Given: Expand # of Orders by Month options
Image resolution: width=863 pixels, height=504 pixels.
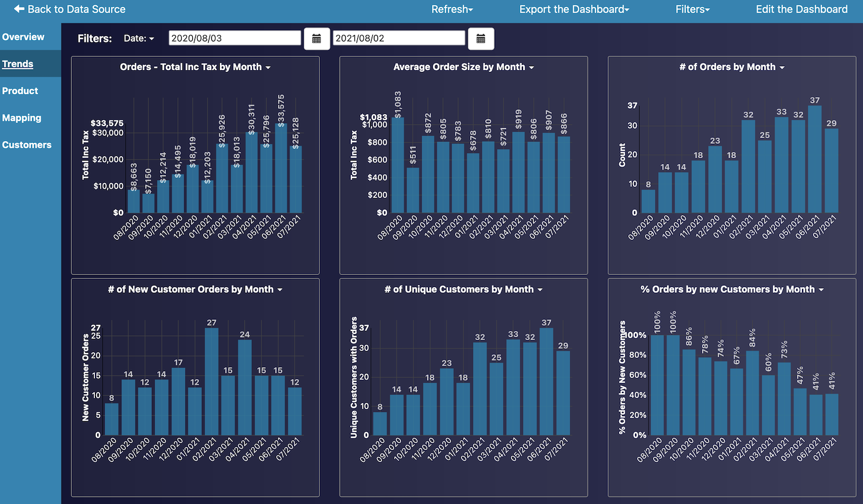Looking at the screenshot, I should coord(782,67).
